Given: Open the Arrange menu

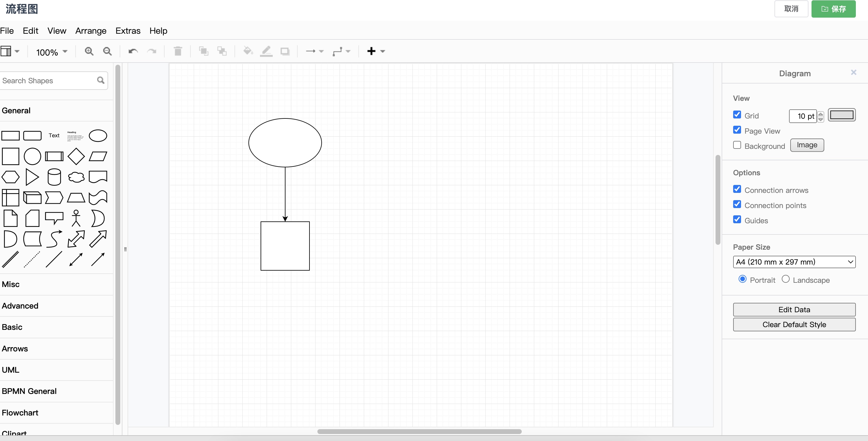Looking at the screenshot, I should pos(91,31).
